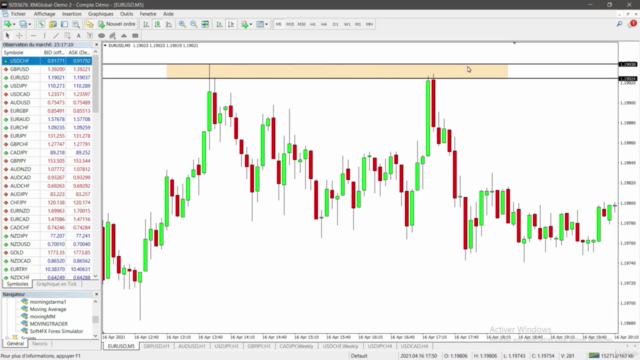Click Market Watch scroll-down arrow
Viewport: 640px width, 360px height.
(96, 276)
